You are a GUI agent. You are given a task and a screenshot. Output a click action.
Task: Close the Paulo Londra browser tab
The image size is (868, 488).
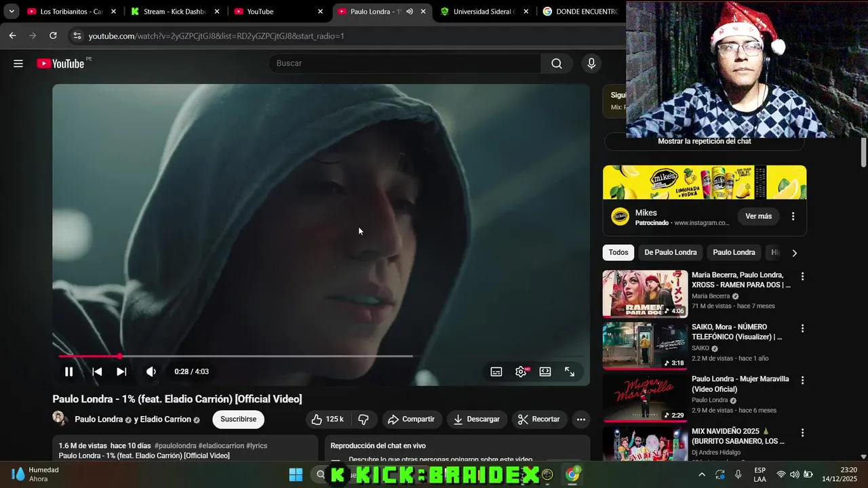coord(423,12)
